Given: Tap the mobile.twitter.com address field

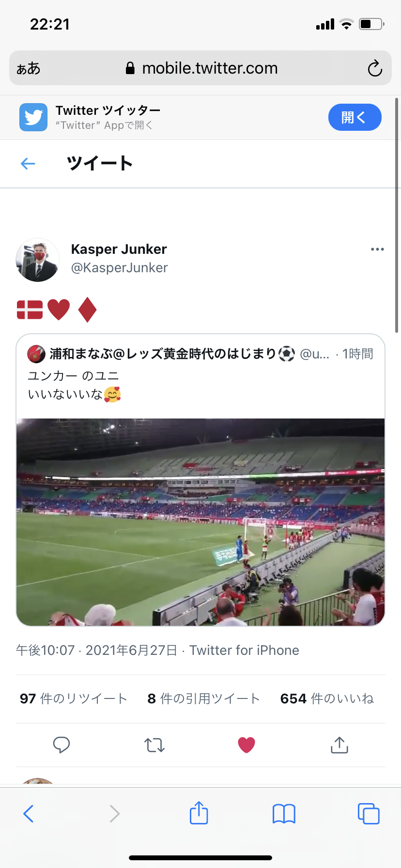Looking at the screenshot, I should [x=200, y=68].
